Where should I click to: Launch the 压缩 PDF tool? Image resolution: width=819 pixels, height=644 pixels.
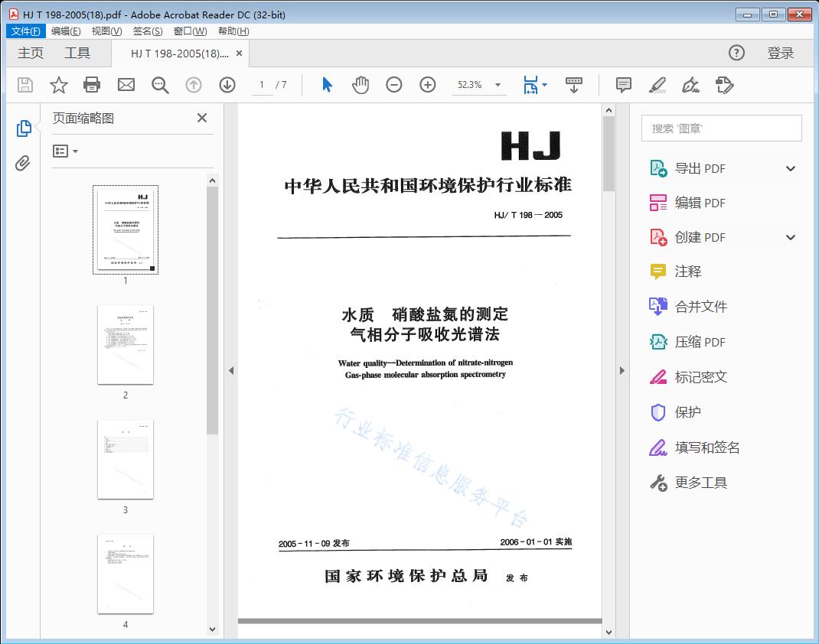coord(702,342)
